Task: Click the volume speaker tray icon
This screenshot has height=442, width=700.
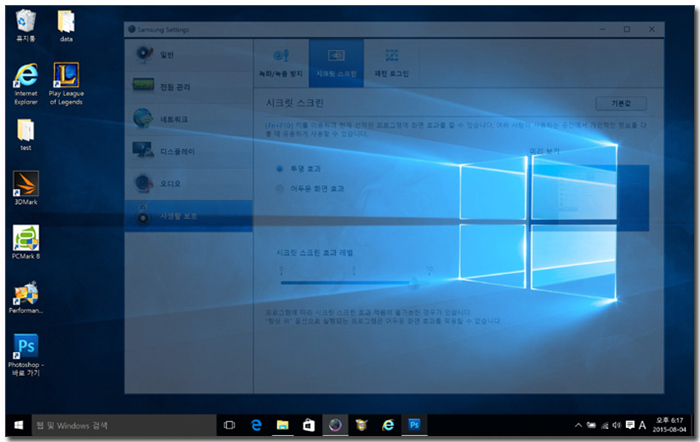Action: pyautogui.click(x=617, y=425)
